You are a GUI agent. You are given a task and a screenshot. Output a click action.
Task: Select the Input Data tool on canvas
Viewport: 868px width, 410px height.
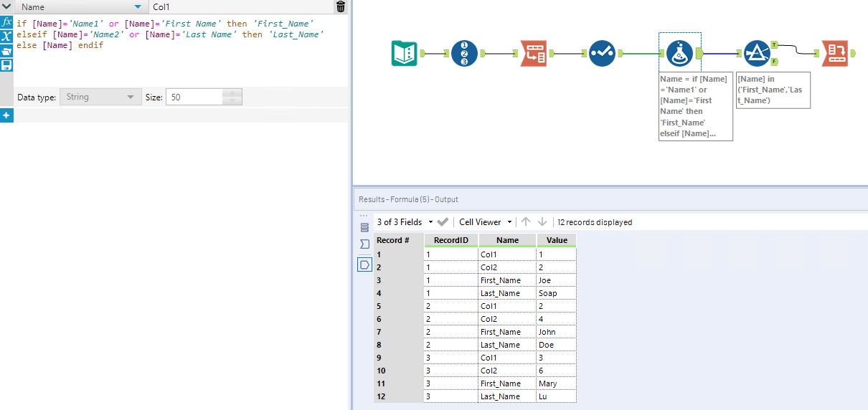(405, 53)
